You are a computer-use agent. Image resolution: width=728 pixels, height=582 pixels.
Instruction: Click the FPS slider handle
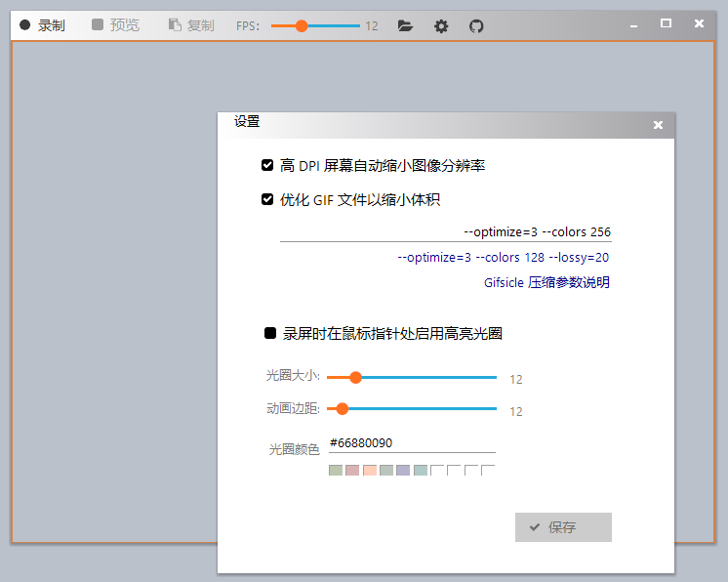[302, 26]
